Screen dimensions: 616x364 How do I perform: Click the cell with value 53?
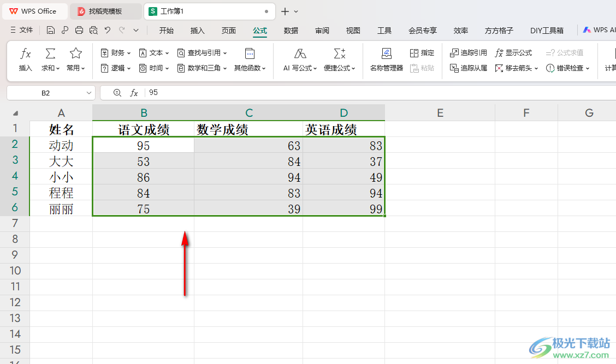click(144, 161)
